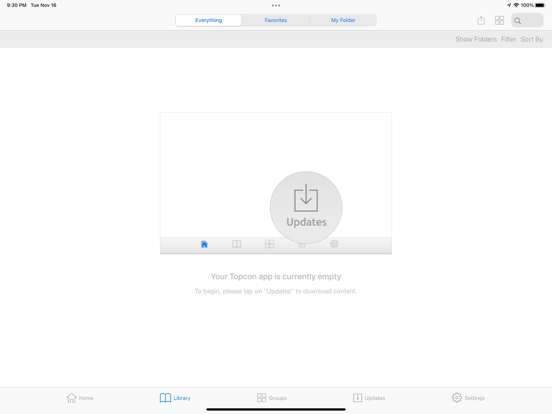Click the gear icon in illustration
The height and width of the screenshot is (414, 552).
pyautogui.click(x=334, y=244)
